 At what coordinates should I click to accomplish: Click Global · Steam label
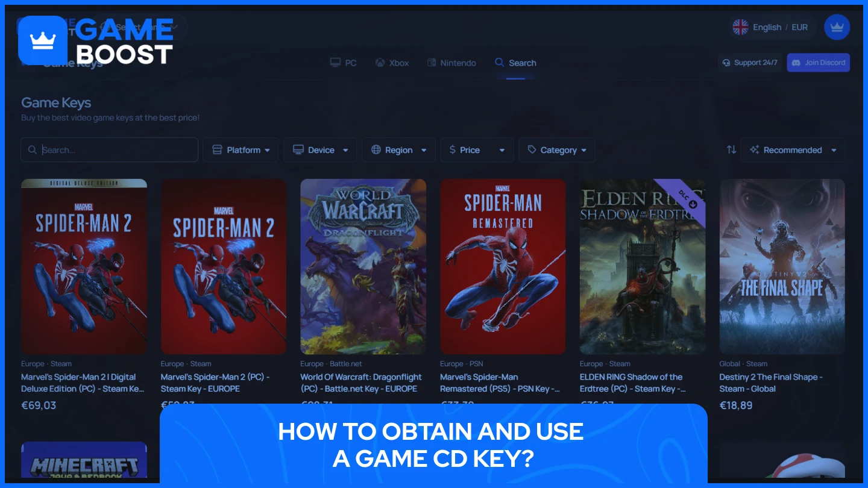[x=743, y=364]
